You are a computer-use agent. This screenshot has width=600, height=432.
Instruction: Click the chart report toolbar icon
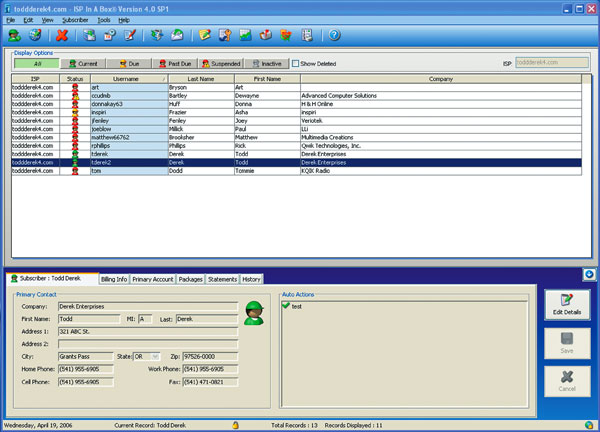244,35
